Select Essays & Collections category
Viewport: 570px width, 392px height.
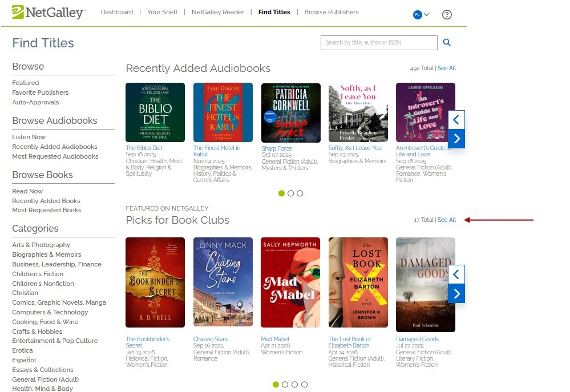[43, 370]
